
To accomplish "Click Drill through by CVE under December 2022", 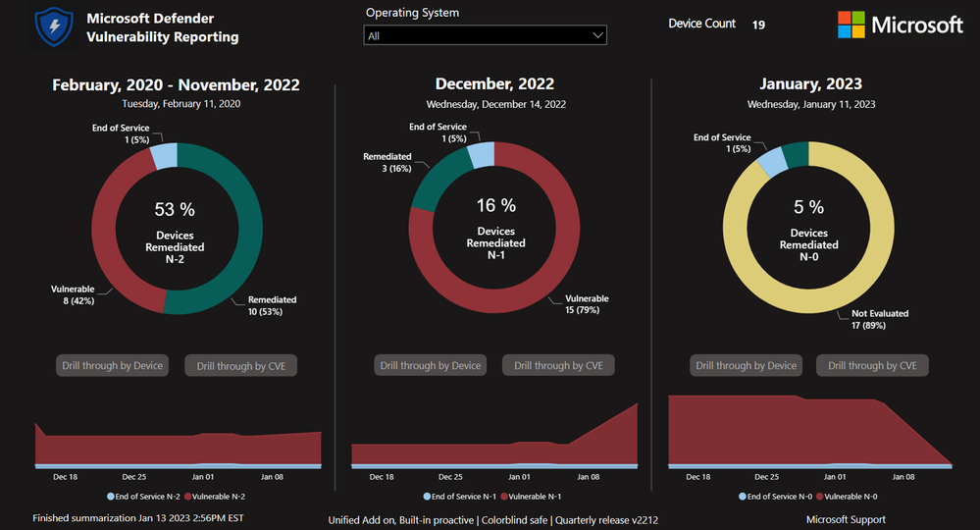I will (559, 366).
